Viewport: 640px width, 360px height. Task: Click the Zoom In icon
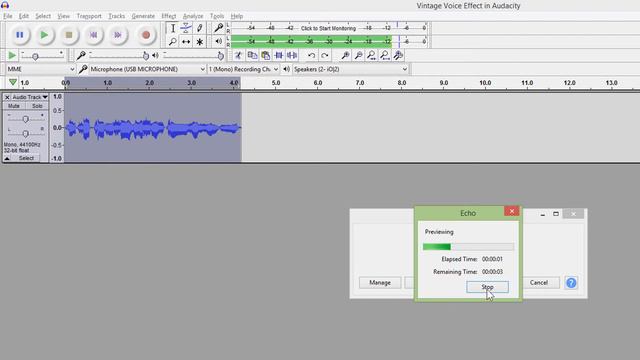(x=345, y=55)
